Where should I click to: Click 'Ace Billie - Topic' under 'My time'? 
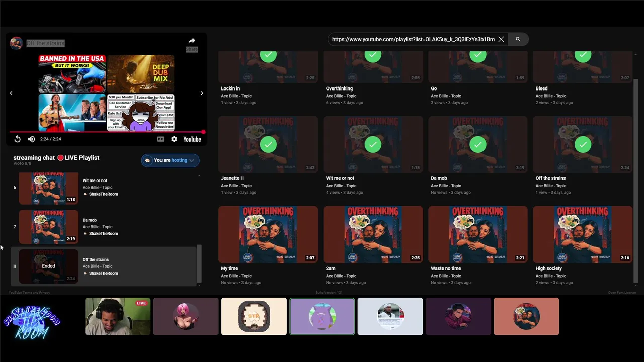pos(236,276)
